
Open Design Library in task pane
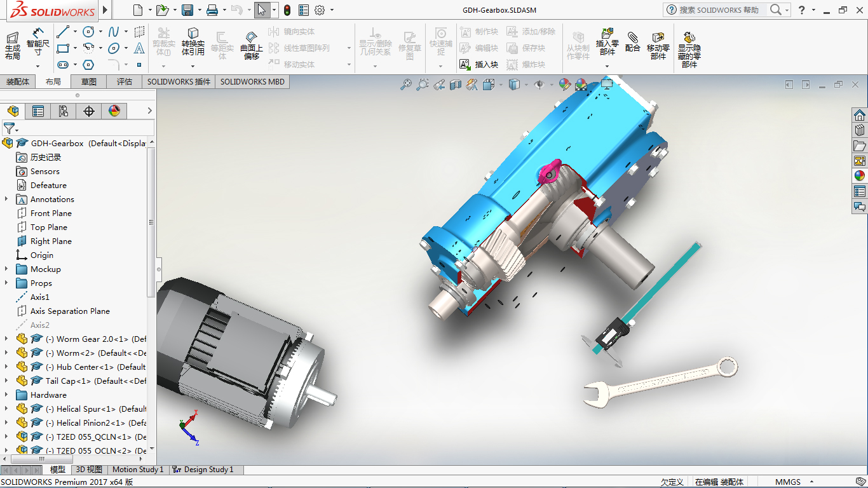(x=860, y=130)
